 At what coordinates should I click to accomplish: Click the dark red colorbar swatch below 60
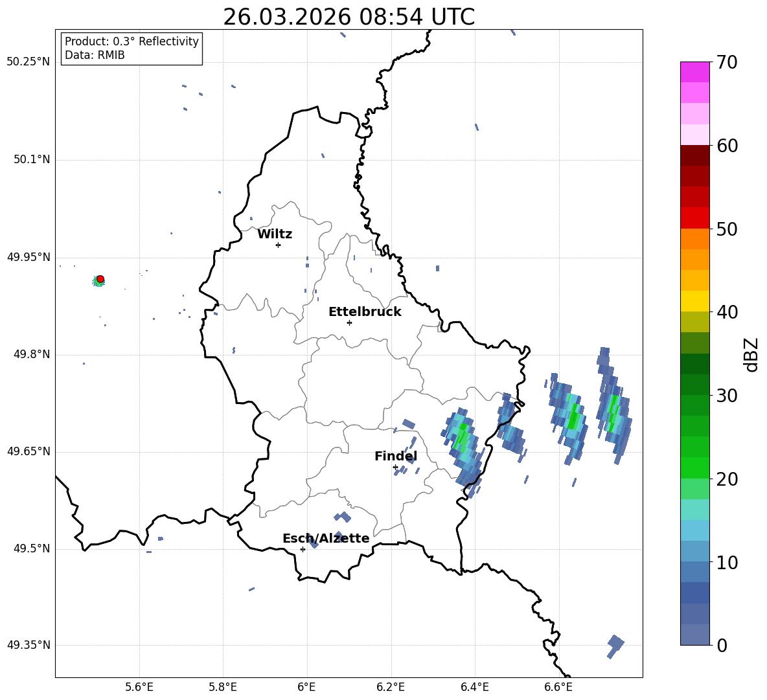[x=694, y=155]
